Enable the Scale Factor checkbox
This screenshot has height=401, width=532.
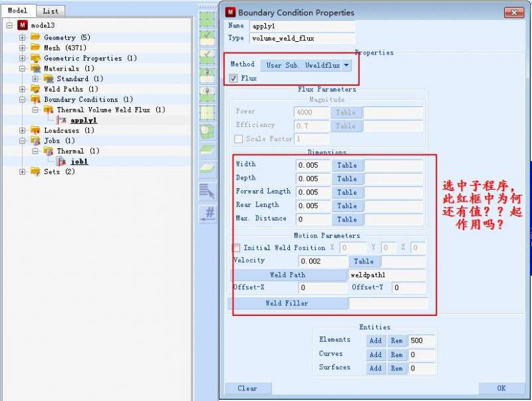(x=239, y=139)
